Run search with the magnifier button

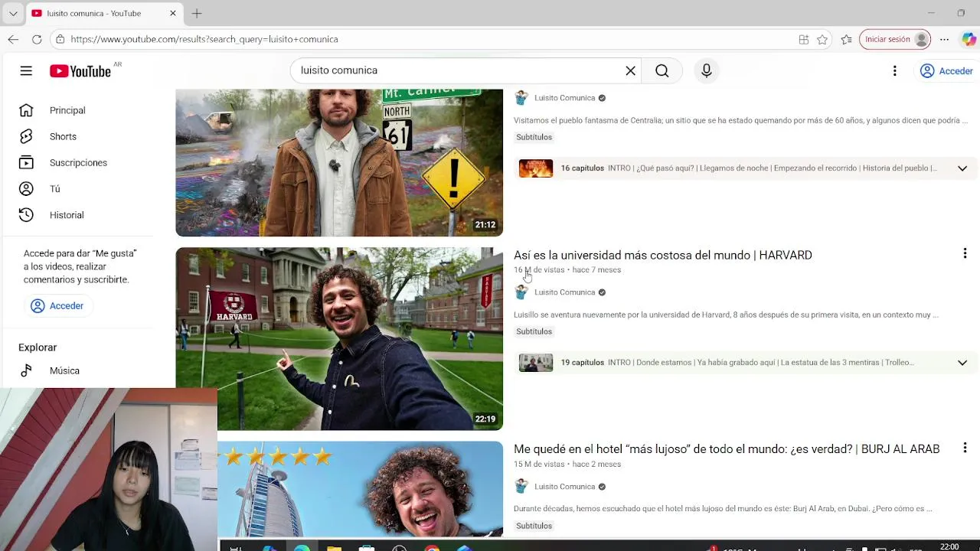[x=662, y=70]
